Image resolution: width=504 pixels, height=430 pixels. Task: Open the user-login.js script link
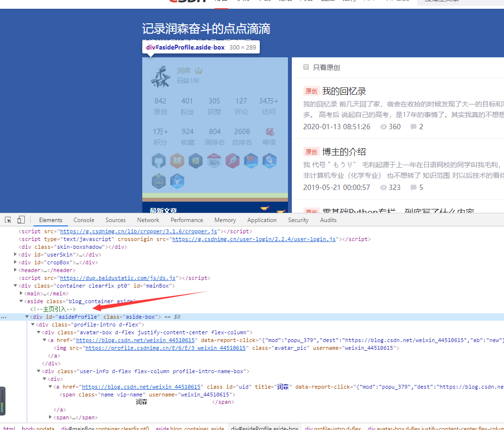[254, 239]
